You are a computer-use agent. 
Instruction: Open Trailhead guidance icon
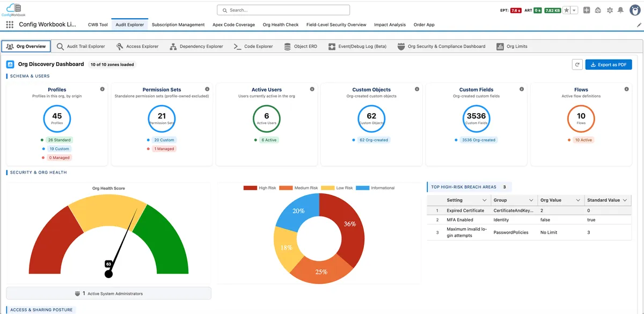click(x=598, y=10)
